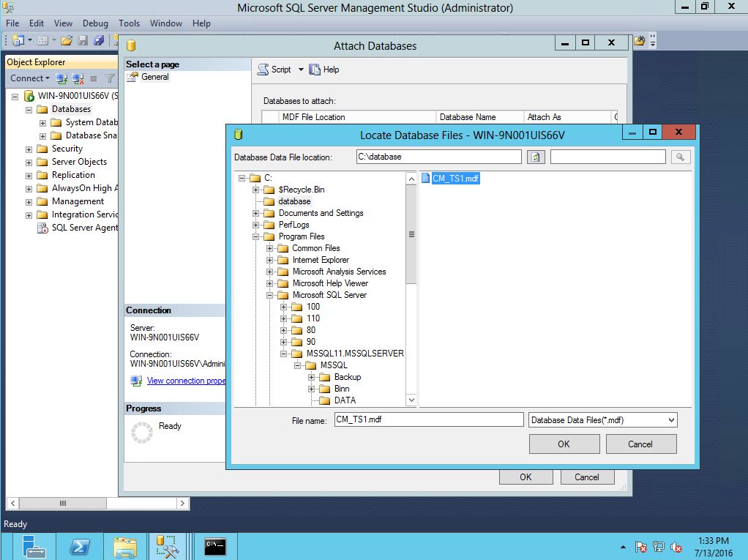
Task: Click the Filter funnel icon in Object Explorer
Action: click(110, 78)
